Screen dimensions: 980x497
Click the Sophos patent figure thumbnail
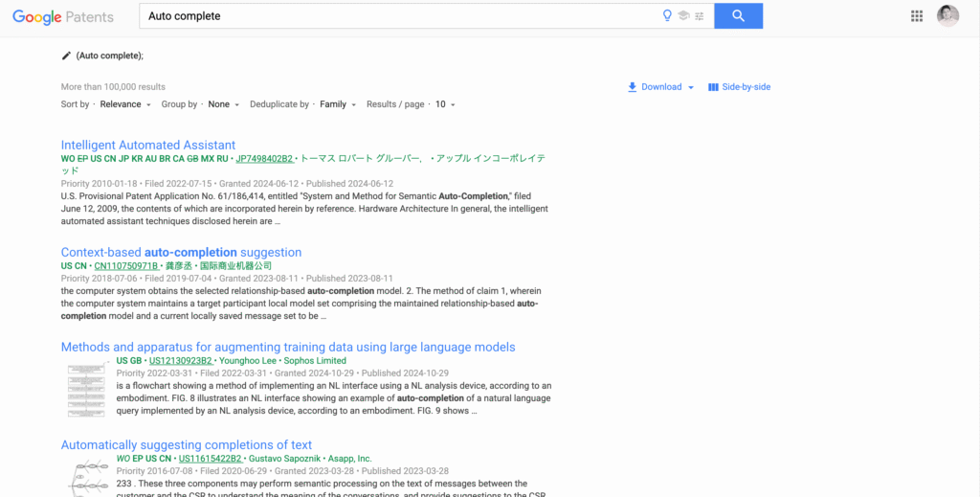point(86,388)
